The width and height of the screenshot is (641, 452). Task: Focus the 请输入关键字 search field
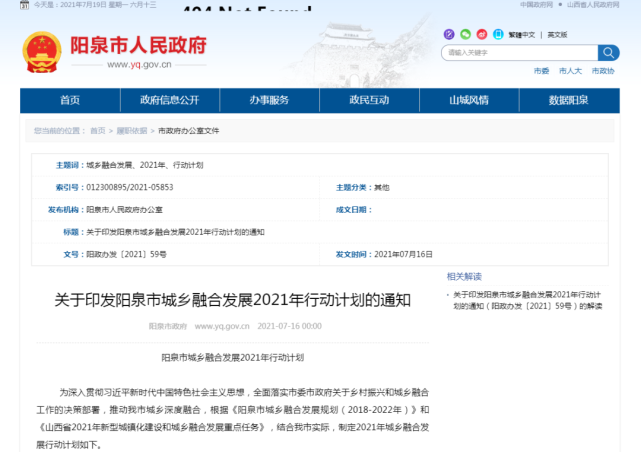click(x=520, y=53)
